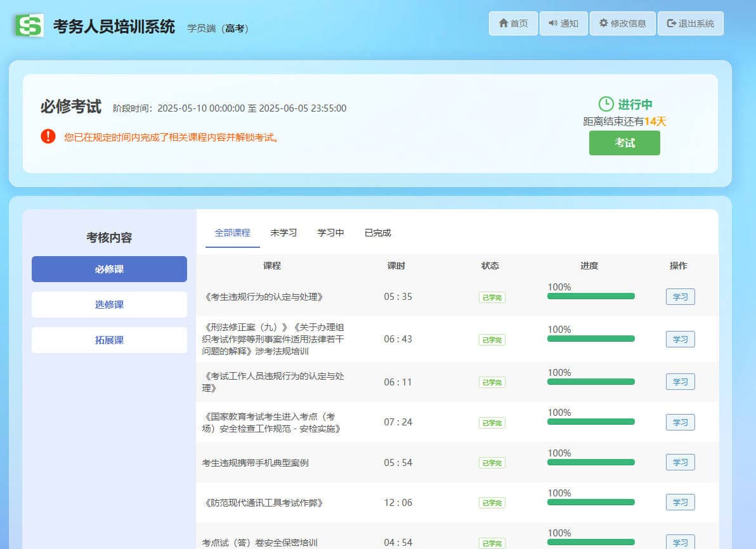This screenshot has height=549, width=756.
Task: Click course title 考生违规携带手机典型案例
Action: click(x=255, y=463)
